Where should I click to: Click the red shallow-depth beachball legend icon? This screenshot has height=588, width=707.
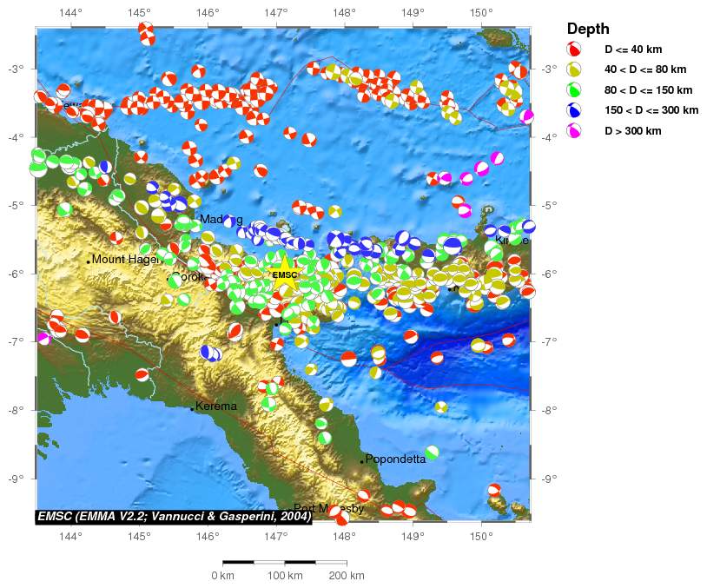point(574,49)
